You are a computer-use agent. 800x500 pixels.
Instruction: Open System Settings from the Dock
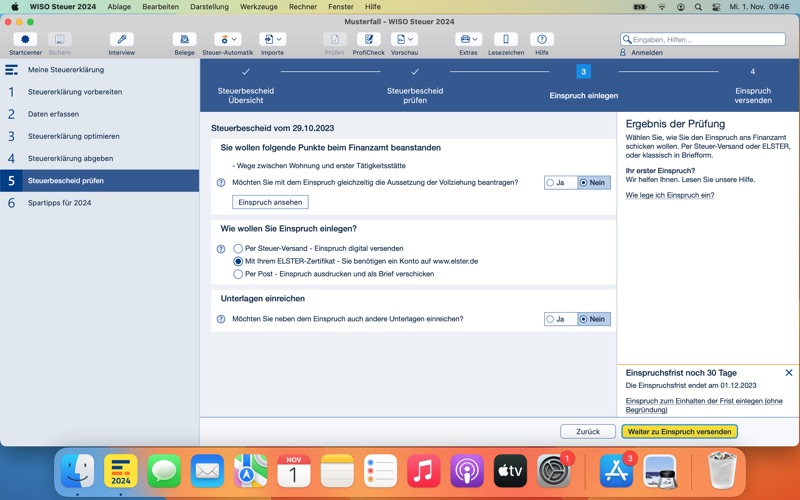pyautogui.click(x=554, y=470)
